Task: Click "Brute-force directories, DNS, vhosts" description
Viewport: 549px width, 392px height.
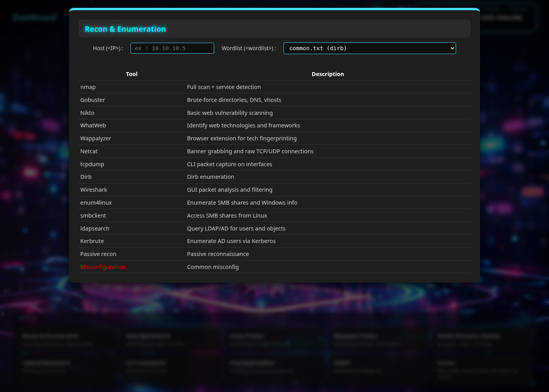Action: click(234, 100)
